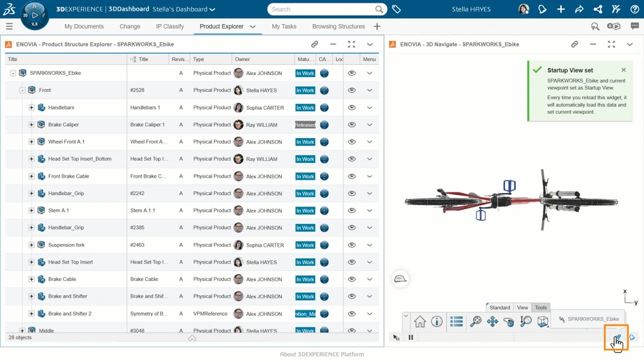Click the Released status of Brake Caliper
This screenshot has height=362, width=644.
pos(305,125)
